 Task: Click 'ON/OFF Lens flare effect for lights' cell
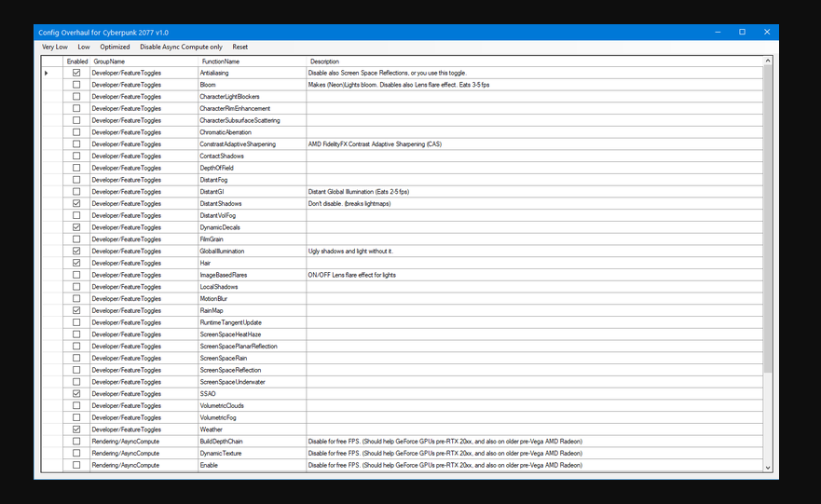(x=534, y=275)
